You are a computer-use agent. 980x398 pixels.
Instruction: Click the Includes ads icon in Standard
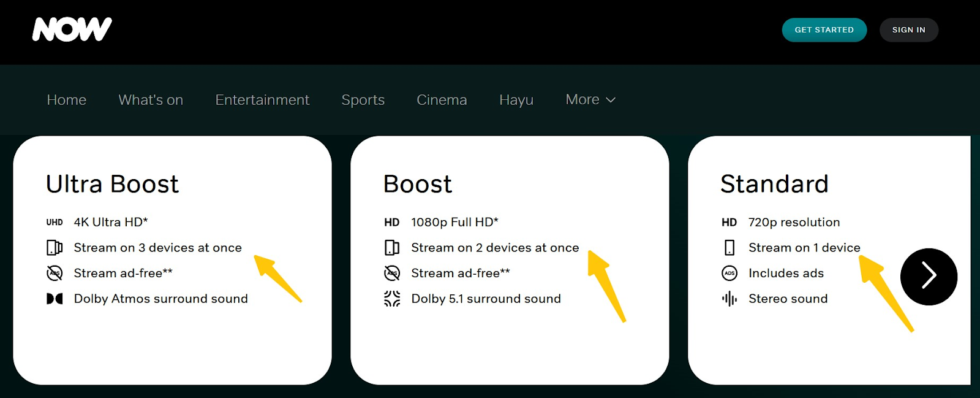point(729,274)
